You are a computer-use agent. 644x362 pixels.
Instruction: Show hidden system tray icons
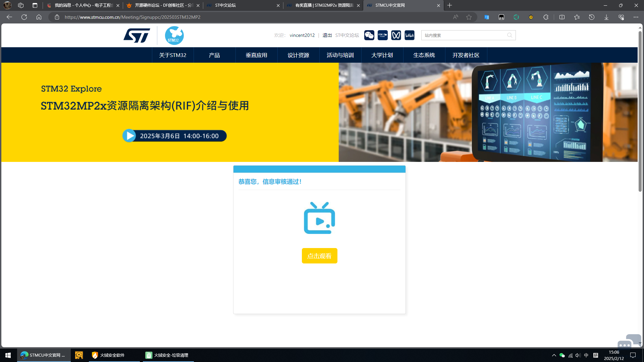point(554,355)
